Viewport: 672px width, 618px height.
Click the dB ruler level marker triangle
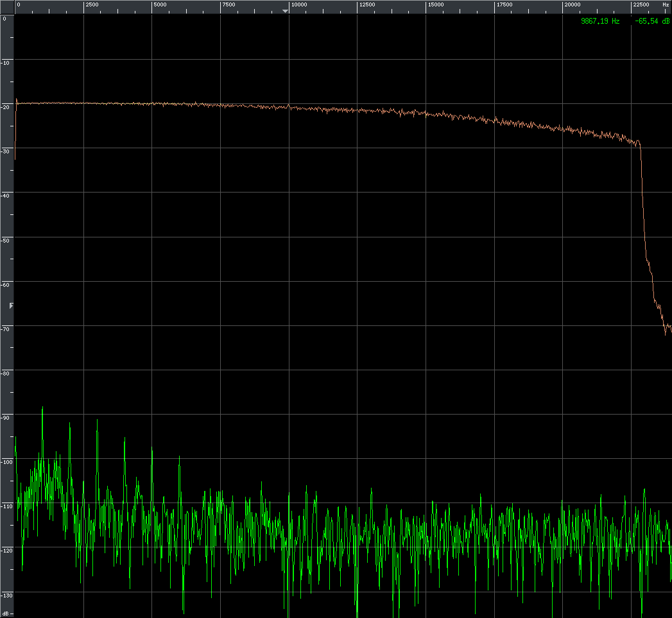(11, 305)
